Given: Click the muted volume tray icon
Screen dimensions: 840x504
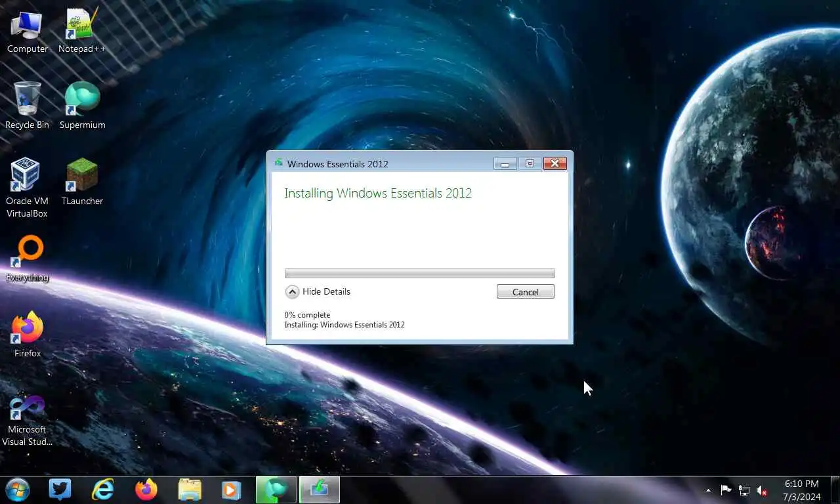Looking at the screenshot, I should (762, 490).
